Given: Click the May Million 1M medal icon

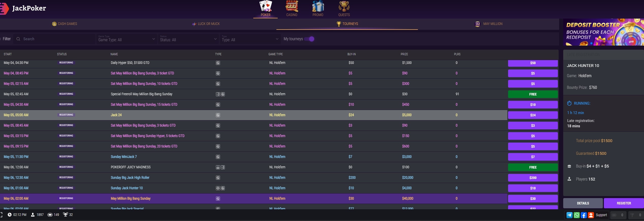Looking at the screenshot, I should pos(478,24).
